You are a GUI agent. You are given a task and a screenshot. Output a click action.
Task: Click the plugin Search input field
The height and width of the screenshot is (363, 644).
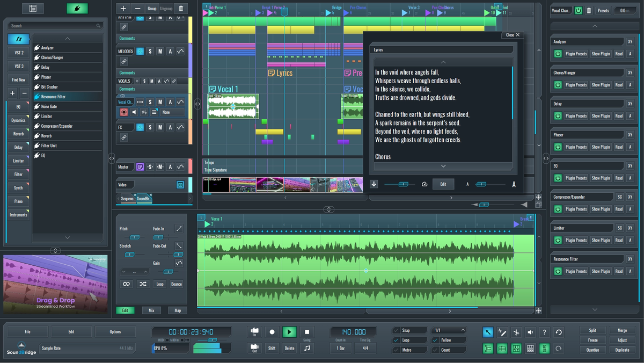click(54, 26)
